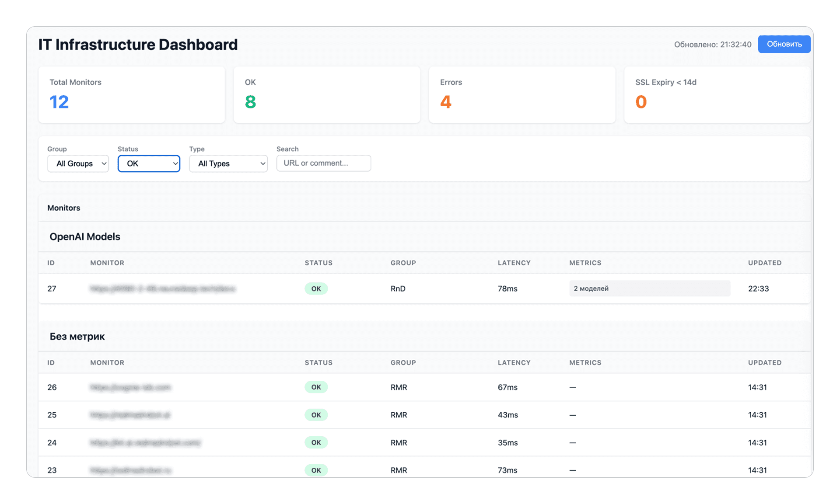840x504 pixels.
Task: Open the Status dropdown set to OK
Action: (149, 163)
